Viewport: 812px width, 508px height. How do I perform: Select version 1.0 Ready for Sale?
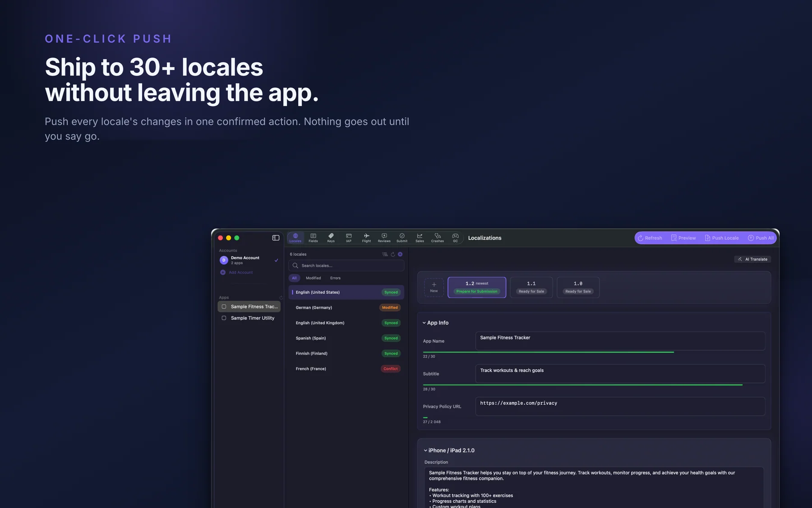tap(578, 287)
